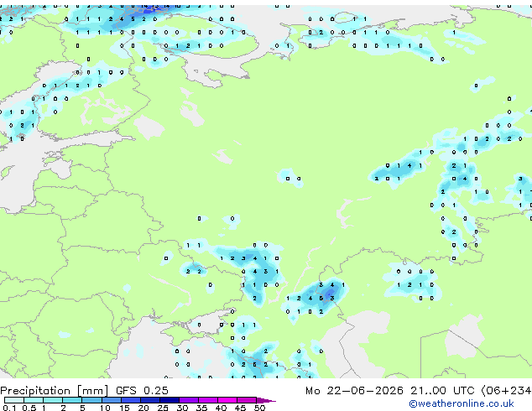Click the '20' legend scale label

coord(143,408)
